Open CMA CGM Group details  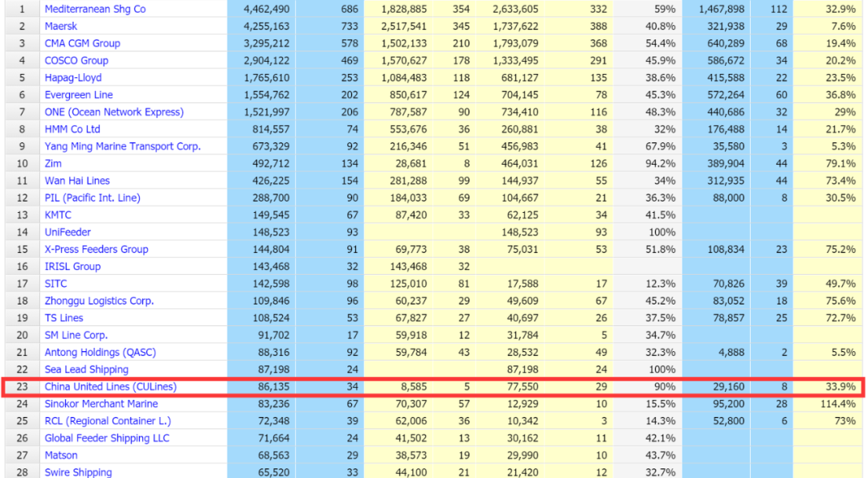pos(82,43)
